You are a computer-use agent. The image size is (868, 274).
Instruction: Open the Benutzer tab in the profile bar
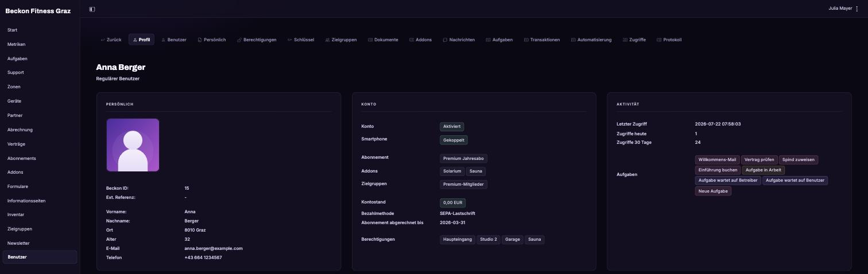pos(174,40)
